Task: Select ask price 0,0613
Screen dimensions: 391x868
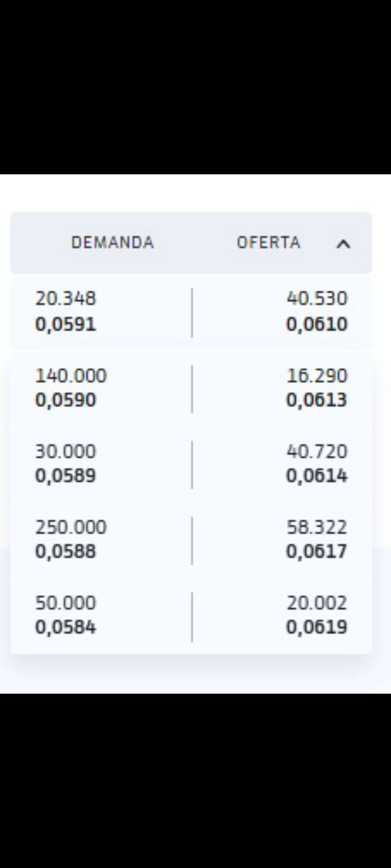Action: pyautogui.click(x=317, y=400)
